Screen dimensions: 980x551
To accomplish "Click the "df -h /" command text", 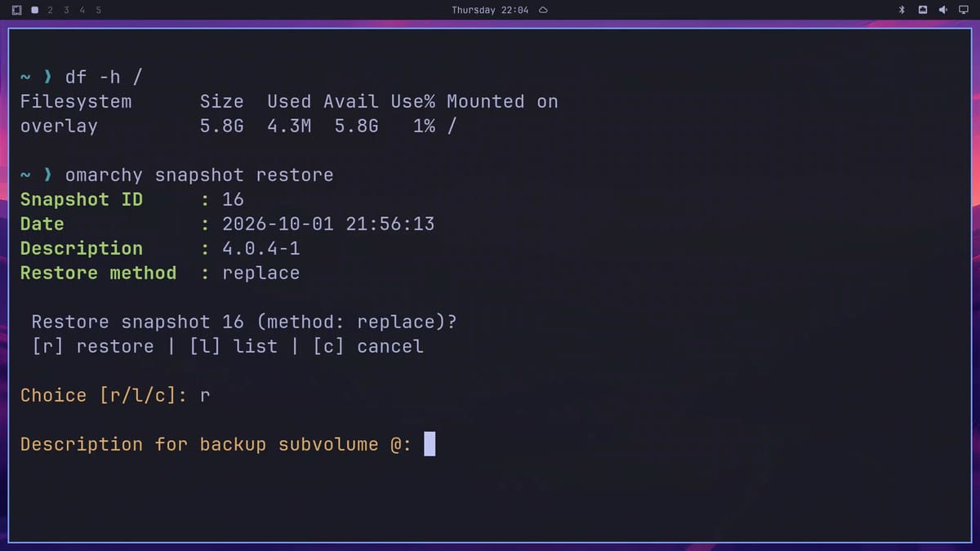I will click(x=104, y=77).
